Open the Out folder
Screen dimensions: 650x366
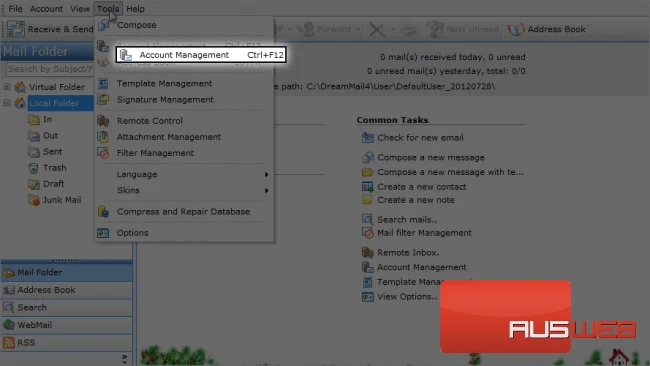click(x=50, y=136)
